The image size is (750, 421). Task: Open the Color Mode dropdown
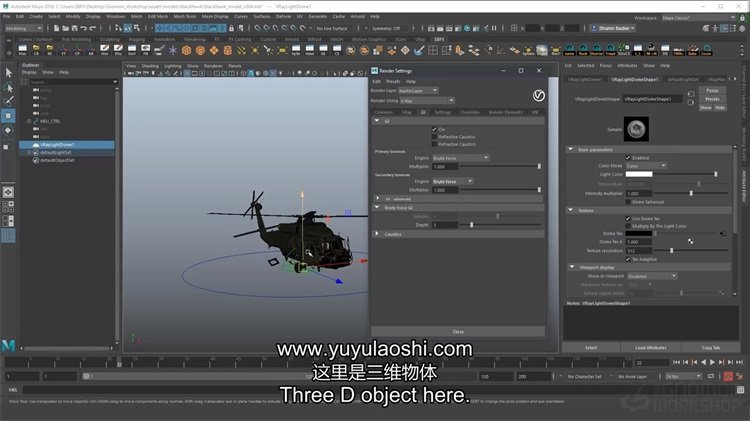646,166
